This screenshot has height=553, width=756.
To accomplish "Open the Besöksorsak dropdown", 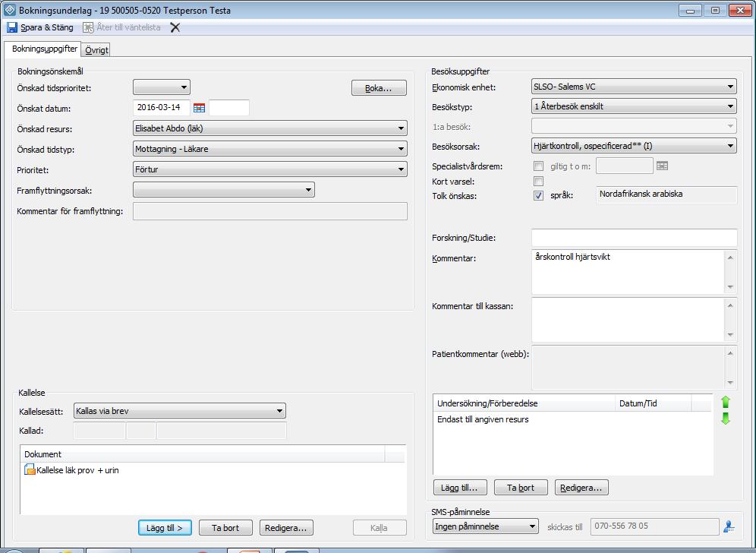I will tap(634, 146).
